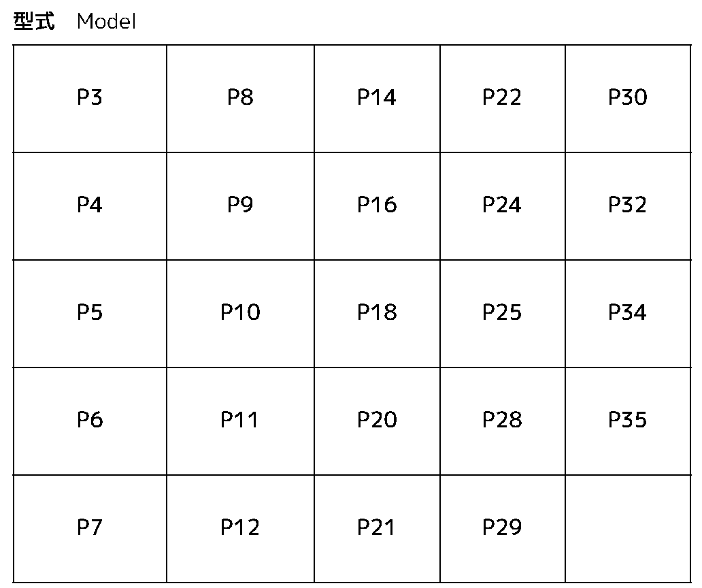
Task: Choose model P9
Action: [x=240, y=206]
